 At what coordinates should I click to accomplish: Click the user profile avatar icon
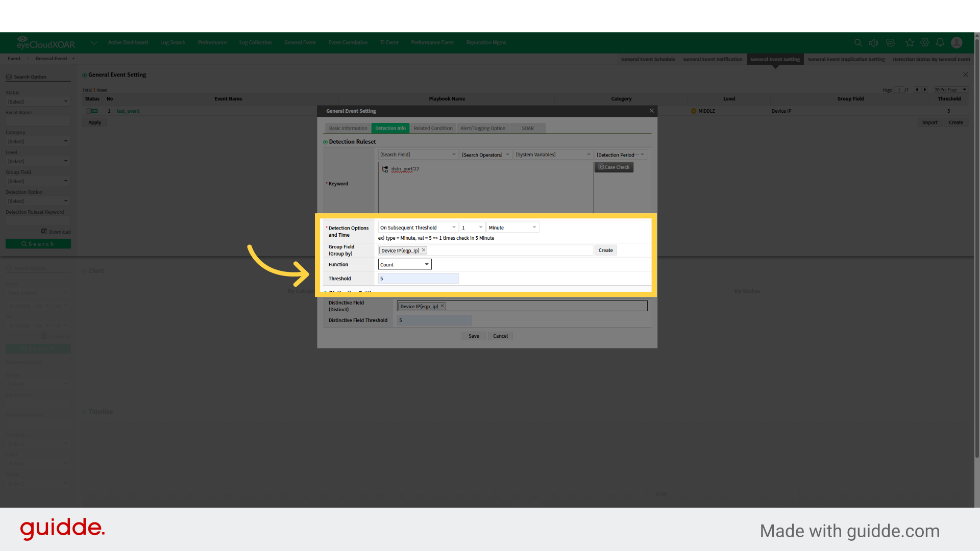pyautogui.click(x=957, y=42)
